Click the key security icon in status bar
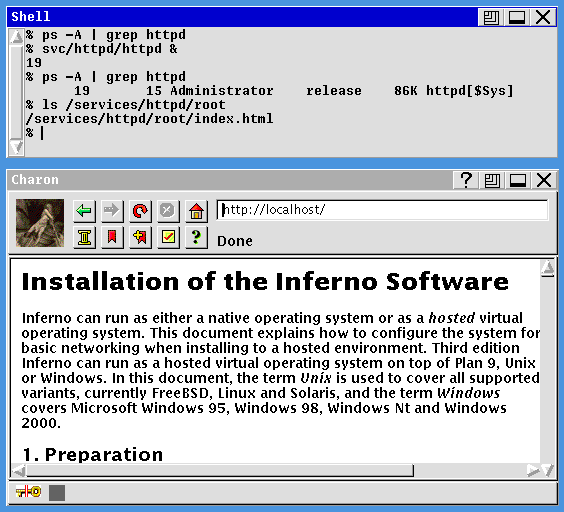The width and height of the screenshot is (564, 512). point(28,491)
